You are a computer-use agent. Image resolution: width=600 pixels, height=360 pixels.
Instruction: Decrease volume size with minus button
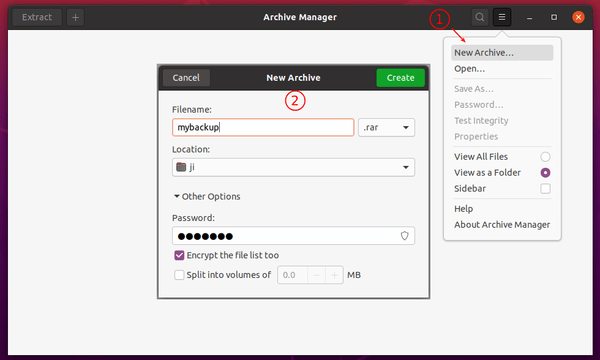click(316, 275)
